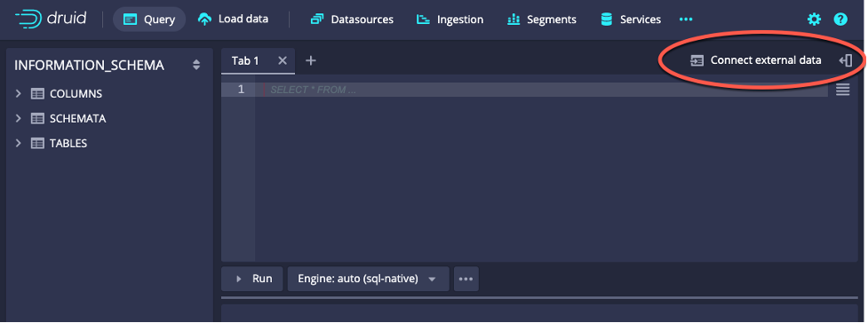Open the header more menu ellipsis
The height and width of the screenshot is (323, 868).
(x=686, y=20)
